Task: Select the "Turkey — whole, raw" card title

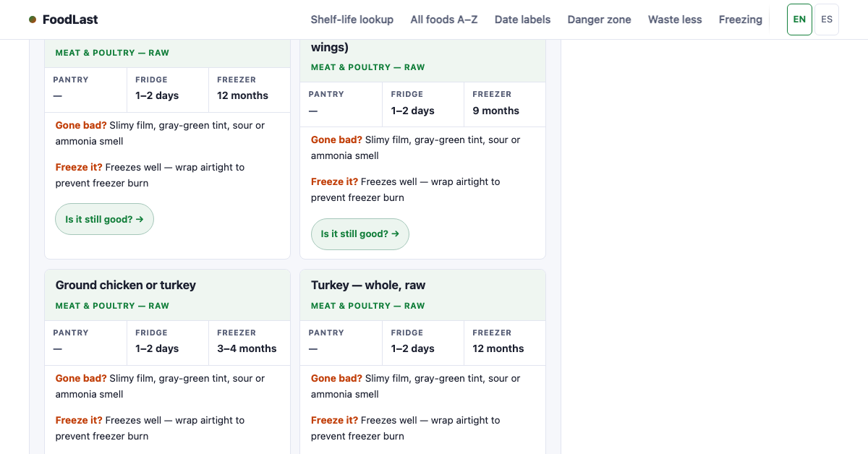Action: pyautogui.click(x=368, y=285)
